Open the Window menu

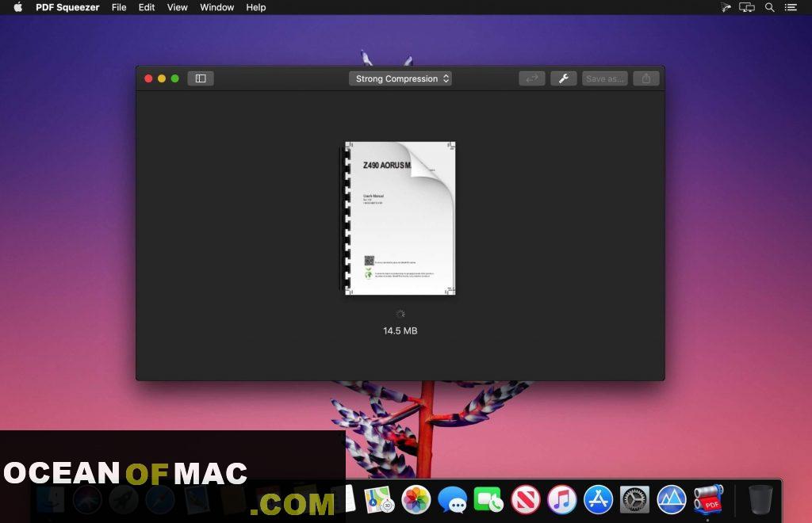click(x=217, y=7)
